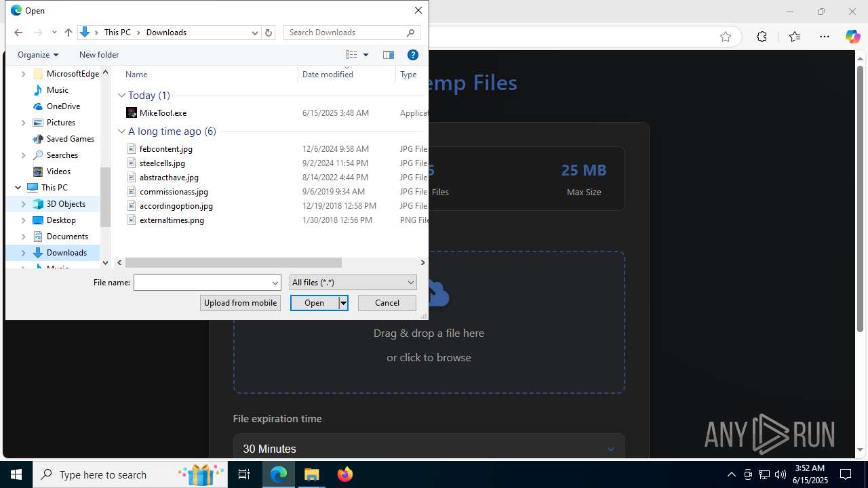
Task: Click Microsoft Edge taskbar icon
Action: (279, 474)
